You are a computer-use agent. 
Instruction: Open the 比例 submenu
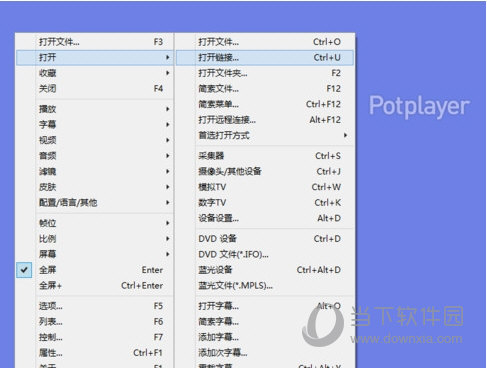click(x=95, y=239)
